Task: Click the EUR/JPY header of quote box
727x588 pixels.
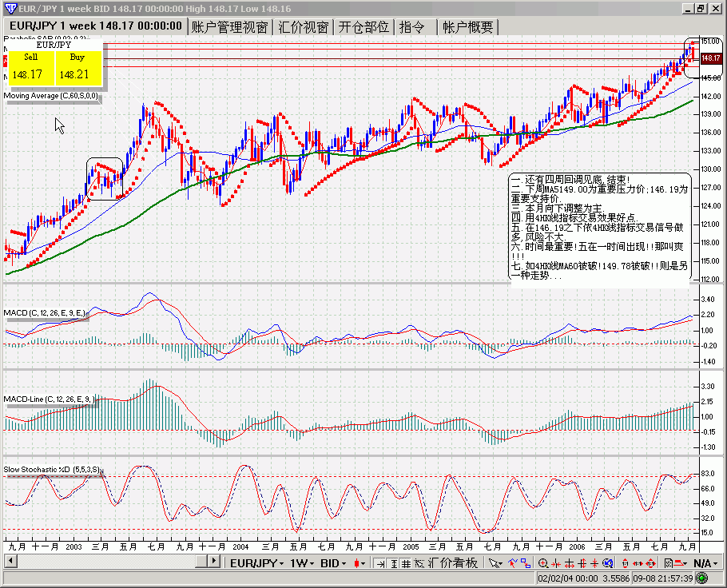Action: (x=54, y=45)
